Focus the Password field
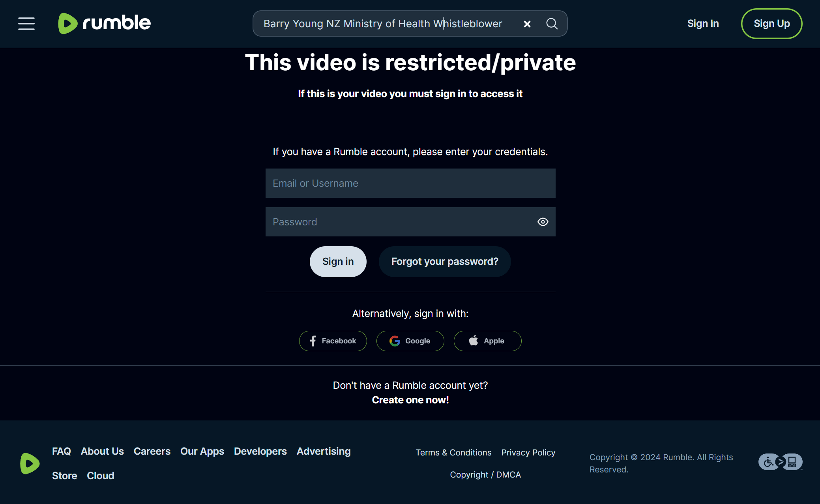820x504 pixels. [410, 222]
